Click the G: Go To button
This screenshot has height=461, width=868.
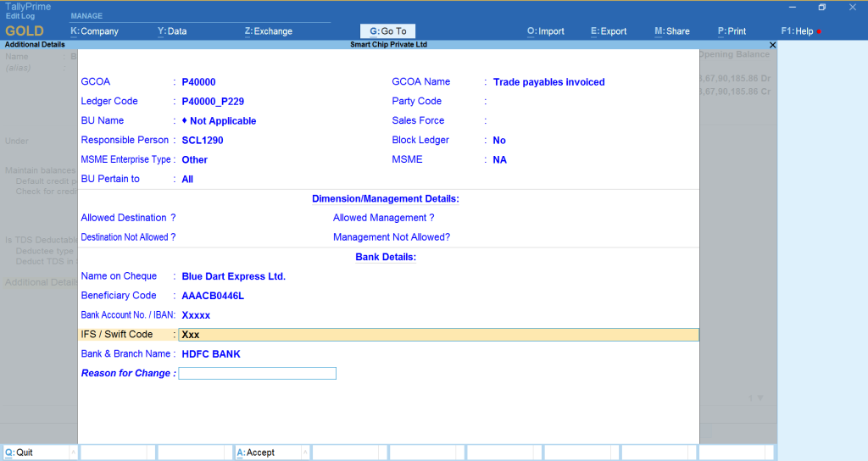[388, 31]
